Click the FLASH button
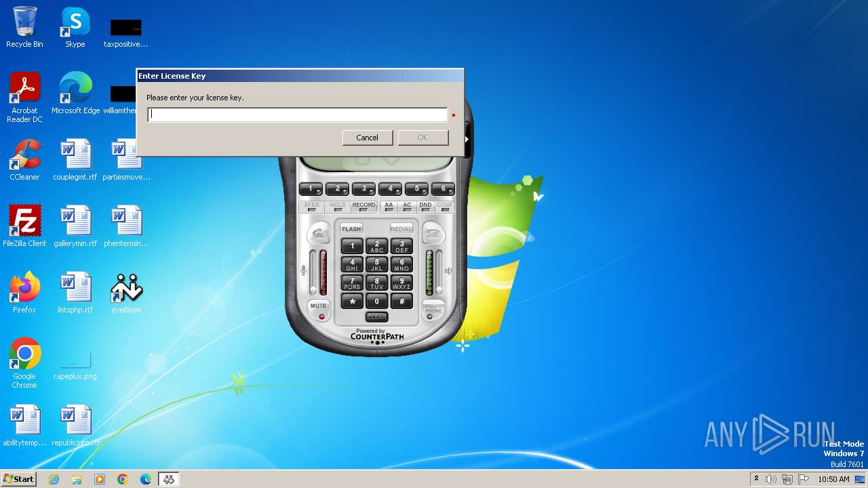 pos(351,229)
